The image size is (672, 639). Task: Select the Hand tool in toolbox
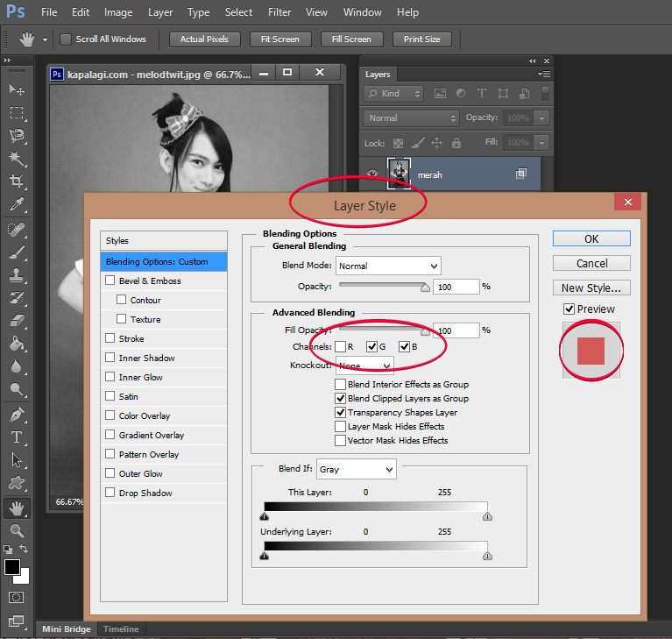(17, 508)
